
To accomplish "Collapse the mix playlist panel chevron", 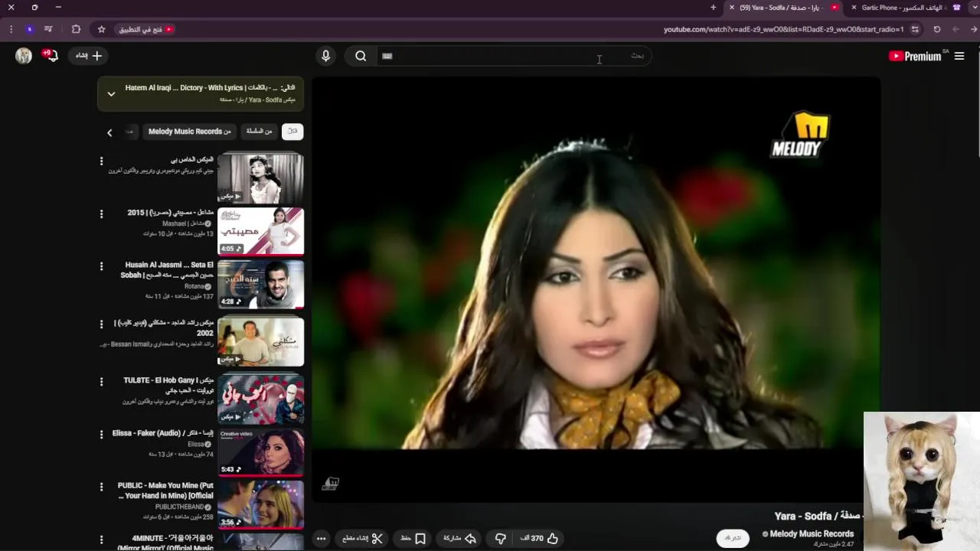I will tap(111, 94).
